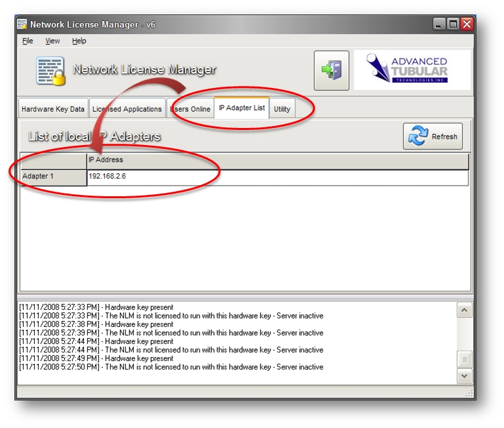The height and width of the screenshot is (428, 504).
Task: Click the exit door icon button
Action: [331, 70]
